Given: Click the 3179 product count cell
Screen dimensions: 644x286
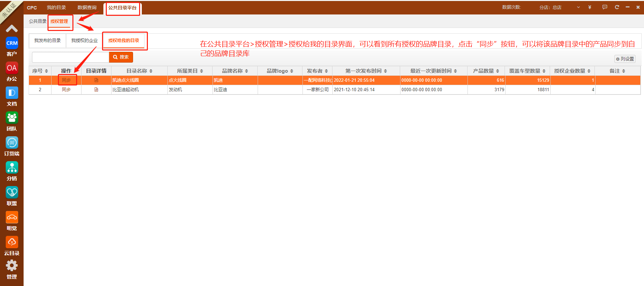Looking at the screenshot, I should coord(486,90).
